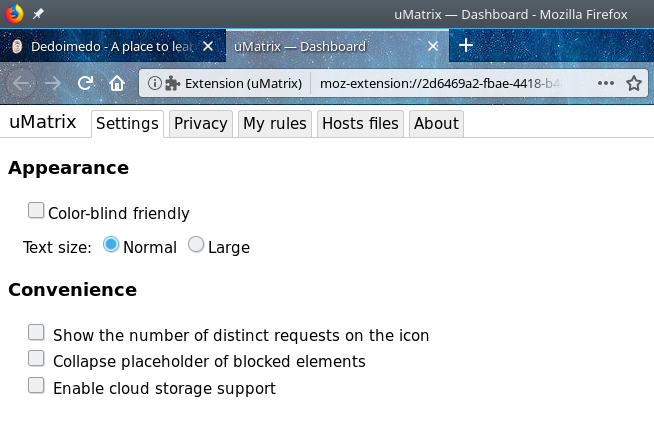Select the Normal text size option

tap(111, 244)
